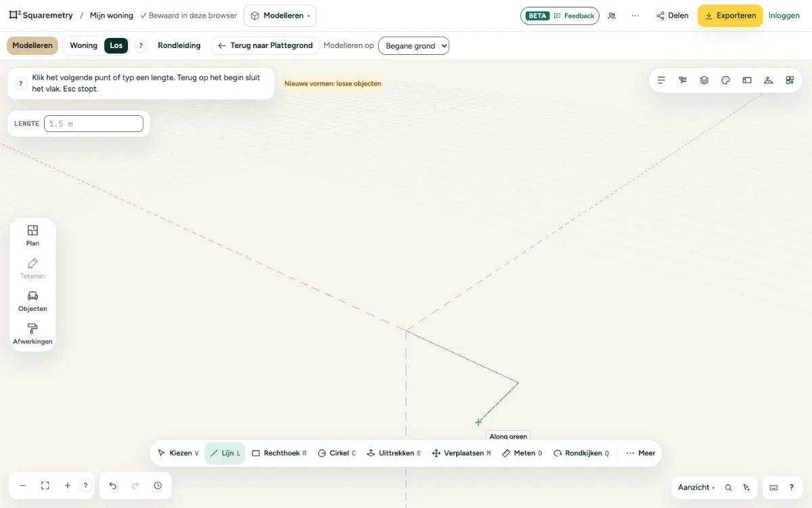Click the cursor-with-plus icon near Aanzicht
812x508 pixels.
pos(746,488)
